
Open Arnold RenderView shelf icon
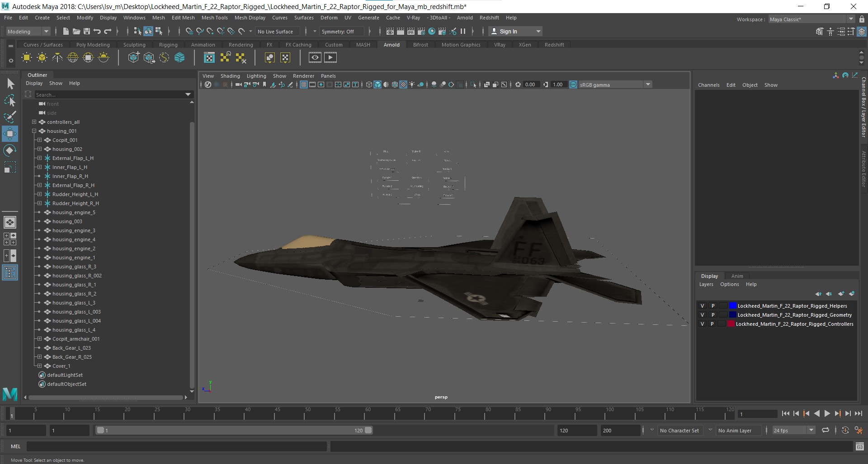pos(315,57)
